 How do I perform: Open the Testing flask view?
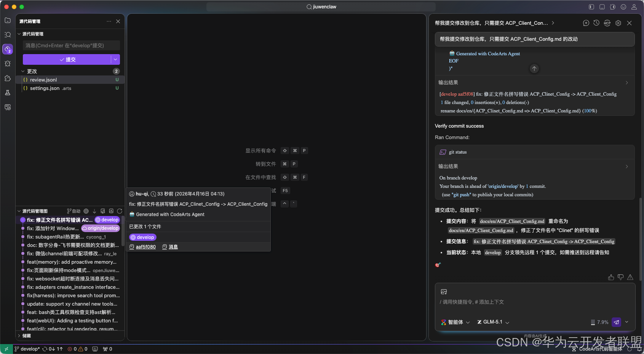[x=8, y=93]
